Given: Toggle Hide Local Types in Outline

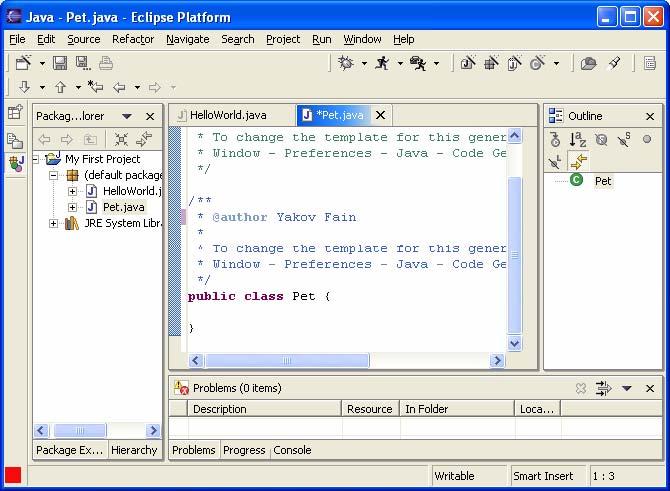Looking at the screenshot, I should [x=555, y=162].
